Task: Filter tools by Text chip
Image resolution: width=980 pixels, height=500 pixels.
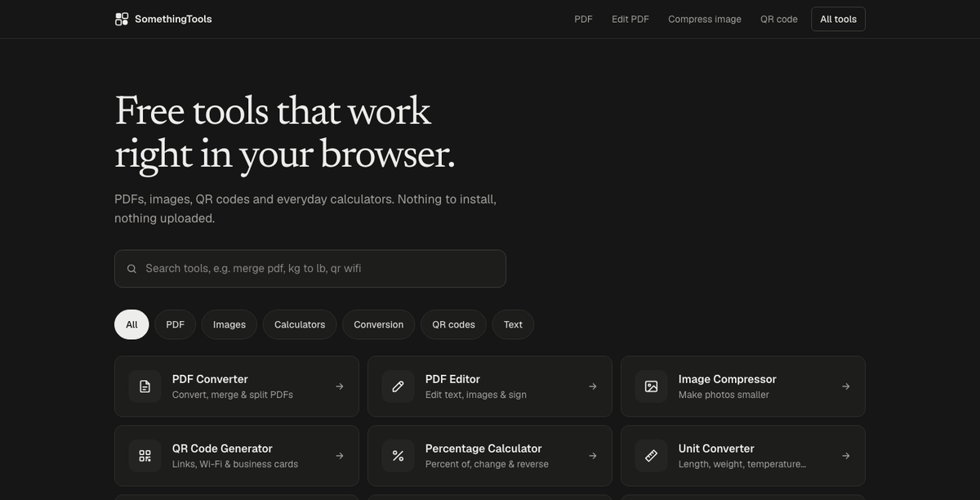Action: [513, 324]
